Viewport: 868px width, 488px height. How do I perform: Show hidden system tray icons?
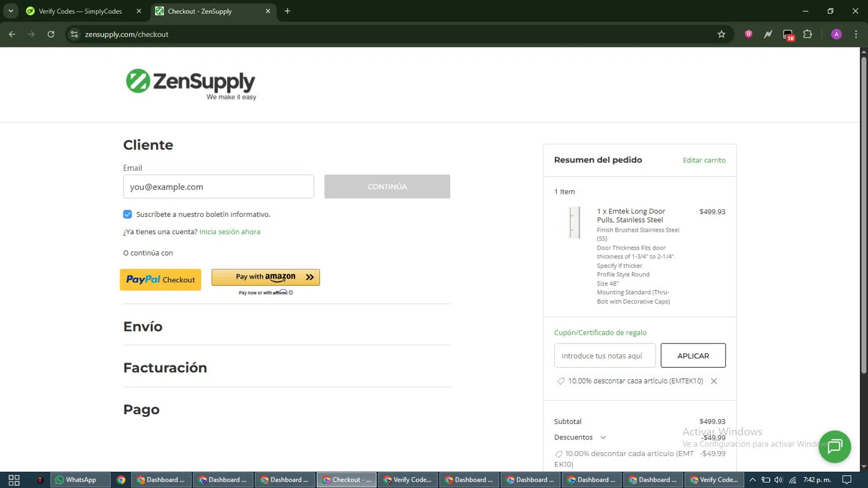[x=752, y=480]
